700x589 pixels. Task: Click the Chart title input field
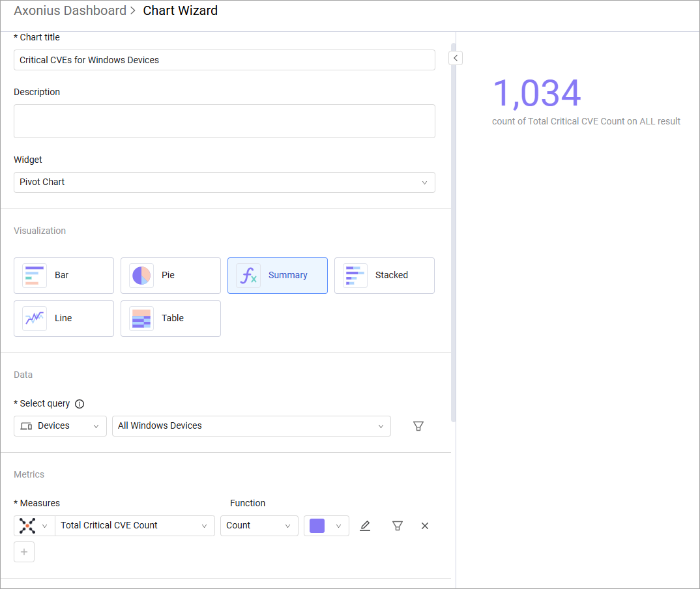[x=224, y=60]
